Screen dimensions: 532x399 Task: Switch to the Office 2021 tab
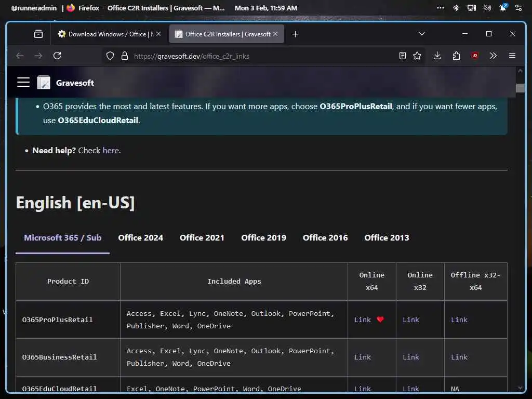tap(202, 238)
